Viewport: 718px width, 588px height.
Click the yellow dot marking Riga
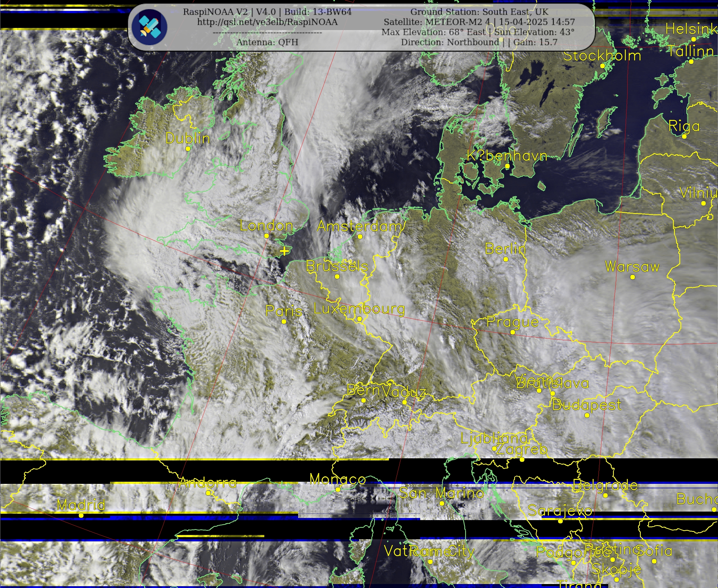[684, 137]
